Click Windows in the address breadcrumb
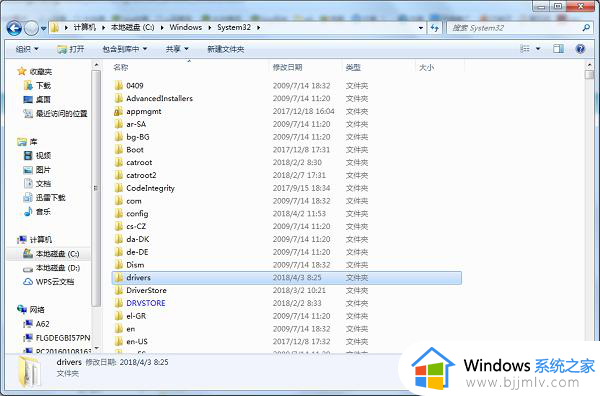 [x=186, y=28]
